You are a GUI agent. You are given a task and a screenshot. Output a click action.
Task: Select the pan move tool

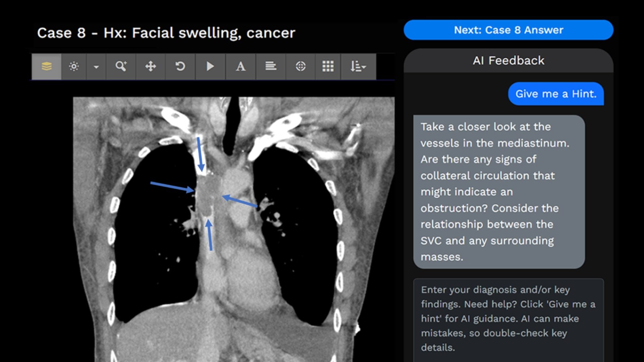[x=151, y=66]
